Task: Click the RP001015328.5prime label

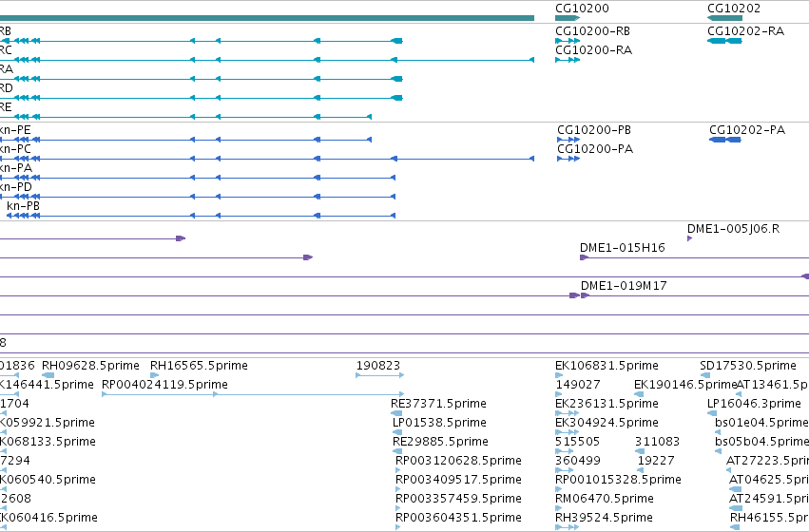Action: pos(618,481)
